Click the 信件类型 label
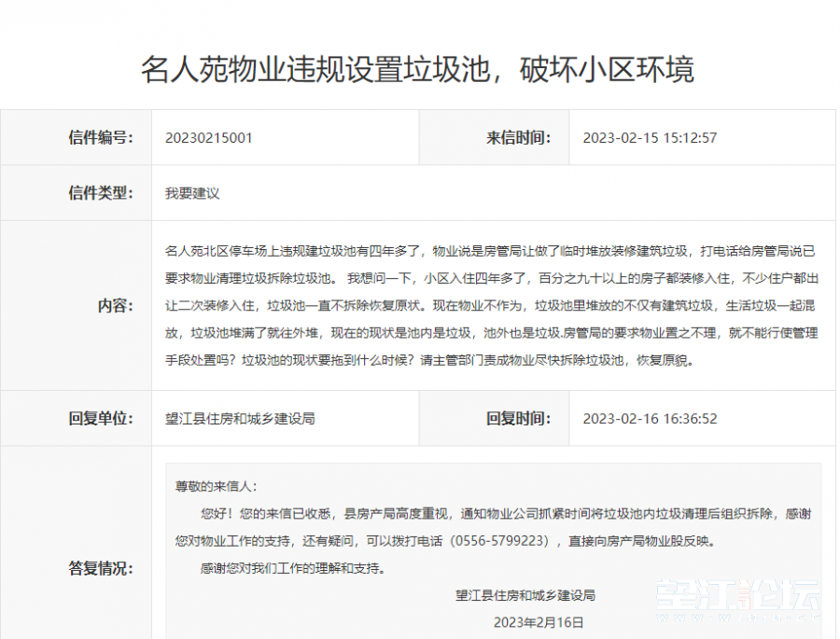Viewport: 840px width, 639px height. pos(100,193)
